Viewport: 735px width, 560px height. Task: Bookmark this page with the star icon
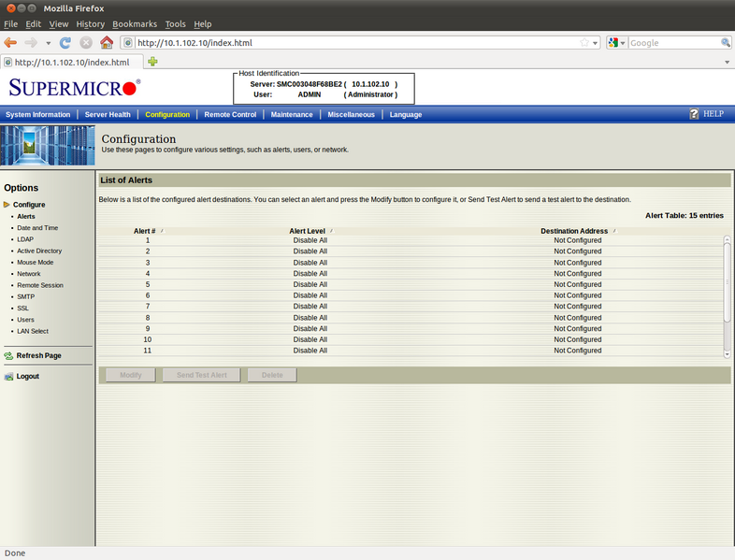tap(584, 43)
